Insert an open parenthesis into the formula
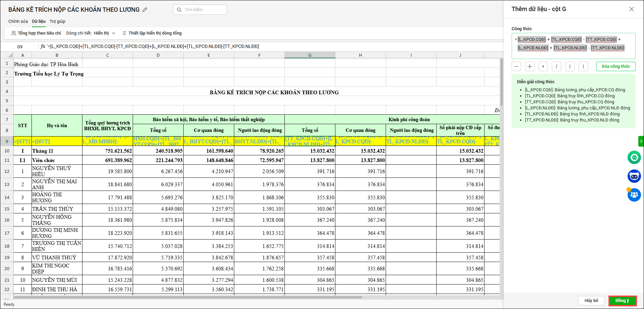This screenshot has height=309, width=644. [570, 66]
